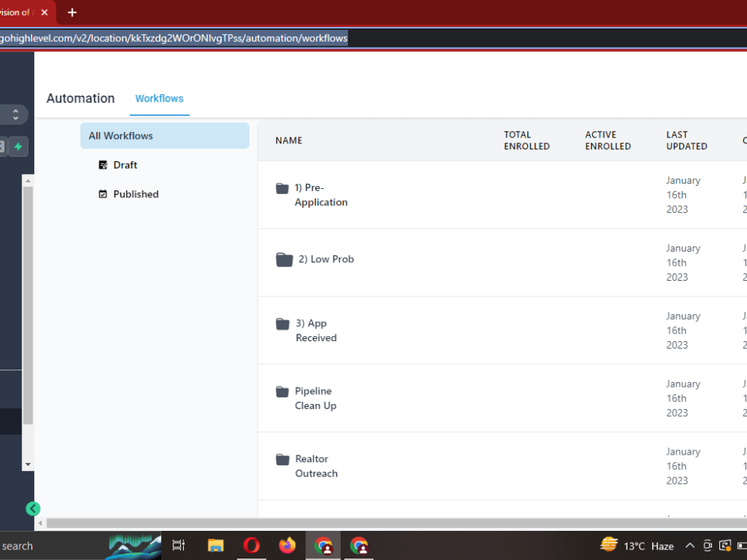Click the Task View taskbar icon
Viewport: 747px width, 560px height.
click(x=179, y=545)
